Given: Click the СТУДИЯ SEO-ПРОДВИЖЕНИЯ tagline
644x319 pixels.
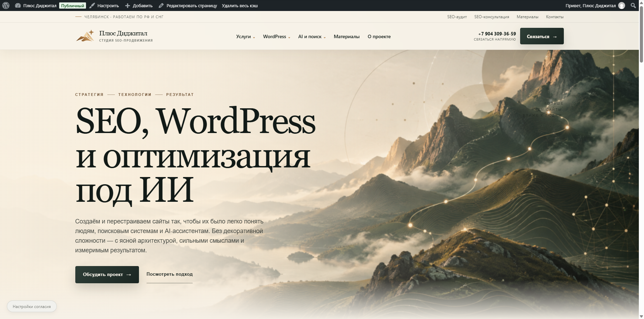Looking at the screenshot, I should click(126, 41).
